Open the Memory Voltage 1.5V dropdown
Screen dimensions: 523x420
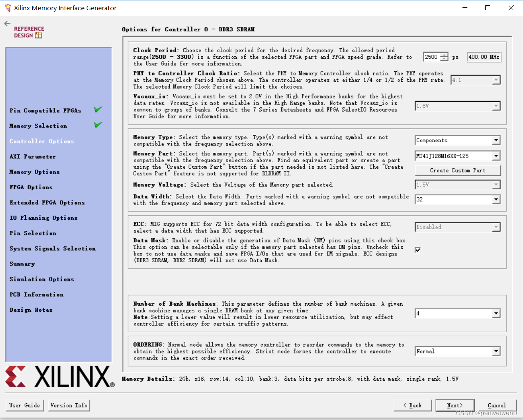coord(458,185)
